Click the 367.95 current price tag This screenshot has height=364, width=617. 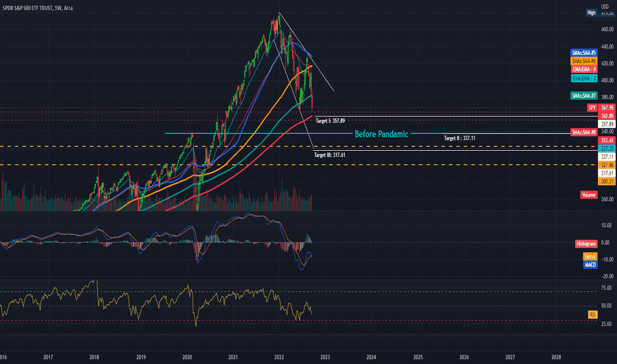[607, 108]
